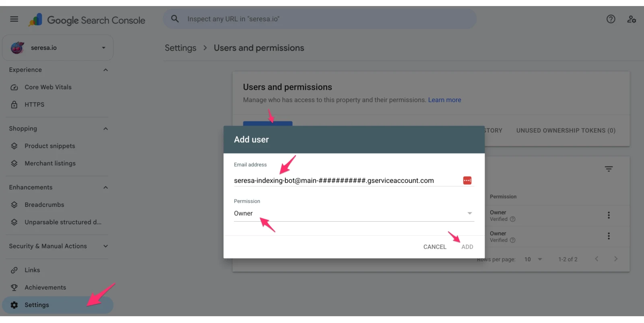The image size is (644, 323).
Task: Click Users and permissions breadcrumb text
Action: point(259,48)
